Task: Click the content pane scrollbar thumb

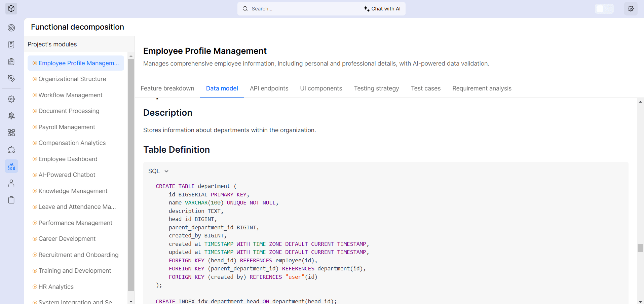Action: [640, 248]
